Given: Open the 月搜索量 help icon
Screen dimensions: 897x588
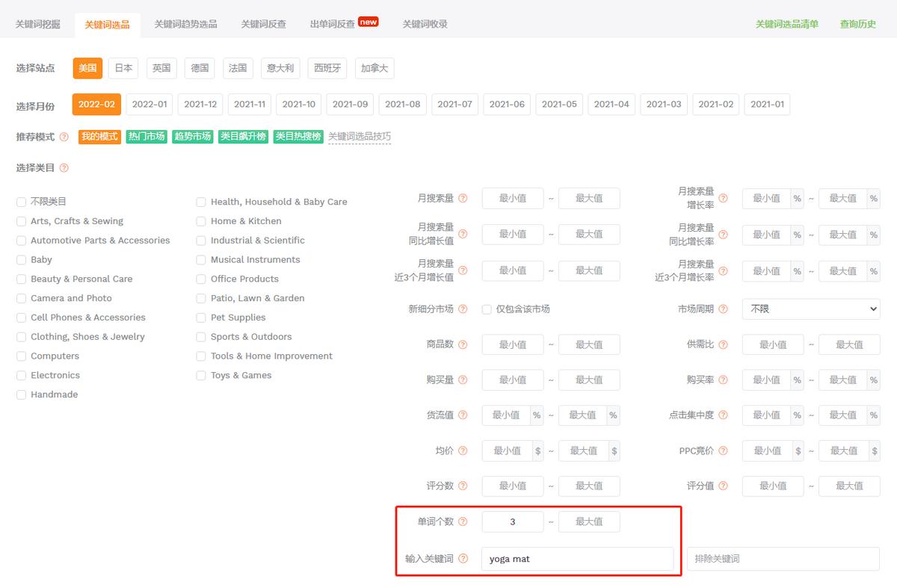Looking at the screenshot, I should click(463, 198).
